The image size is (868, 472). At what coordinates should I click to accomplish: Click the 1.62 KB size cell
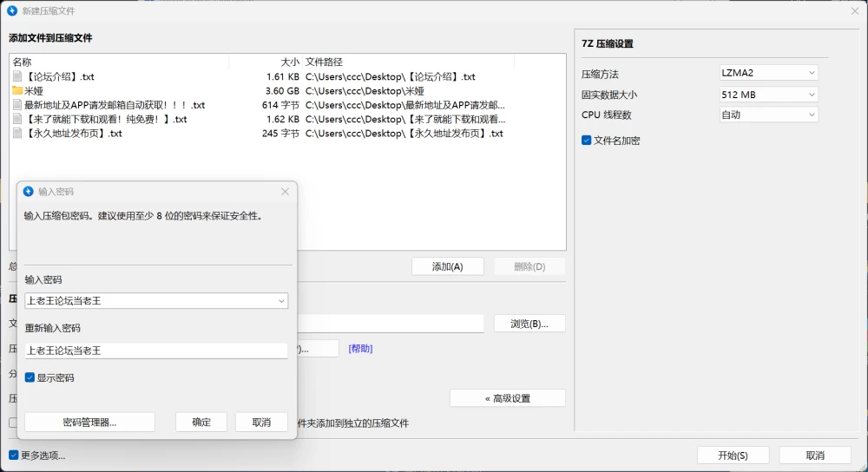pyautogui.click(x=283, y=120)
